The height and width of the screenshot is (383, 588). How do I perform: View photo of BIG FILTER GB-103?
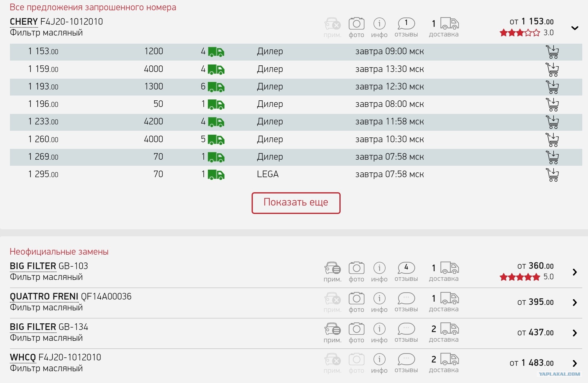[x=356, y=272]
